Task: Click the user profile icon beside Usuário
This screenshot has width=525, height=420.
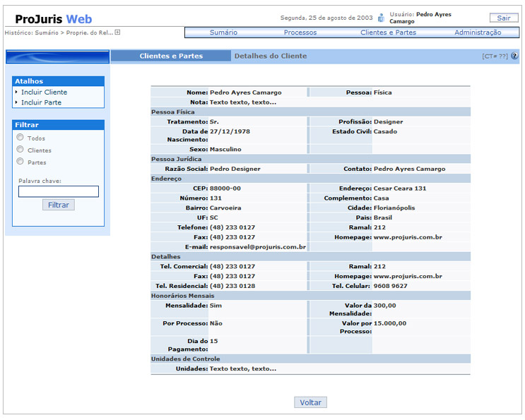Action: (x=381, y=18)
